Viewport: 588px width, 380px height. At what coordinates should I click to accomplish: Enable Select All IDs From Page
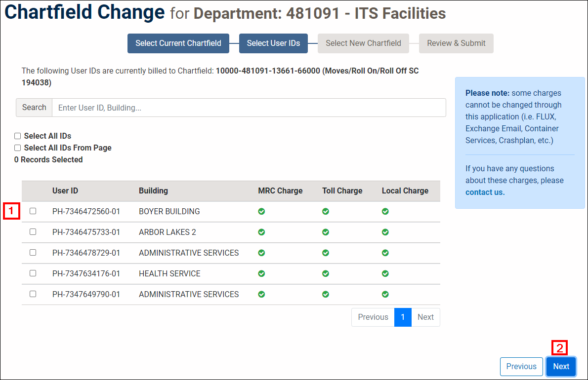18,148
